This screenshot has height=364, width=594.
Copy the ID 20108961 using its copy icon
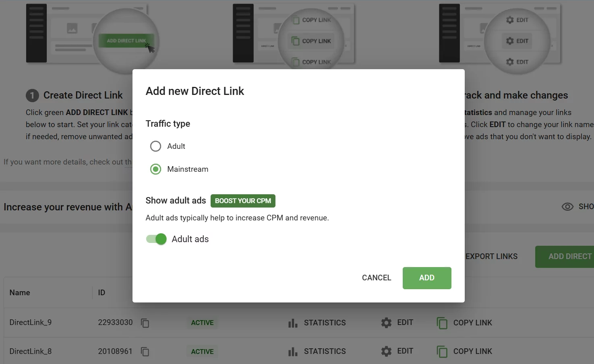pyautogui.click(x=145, y=352)
